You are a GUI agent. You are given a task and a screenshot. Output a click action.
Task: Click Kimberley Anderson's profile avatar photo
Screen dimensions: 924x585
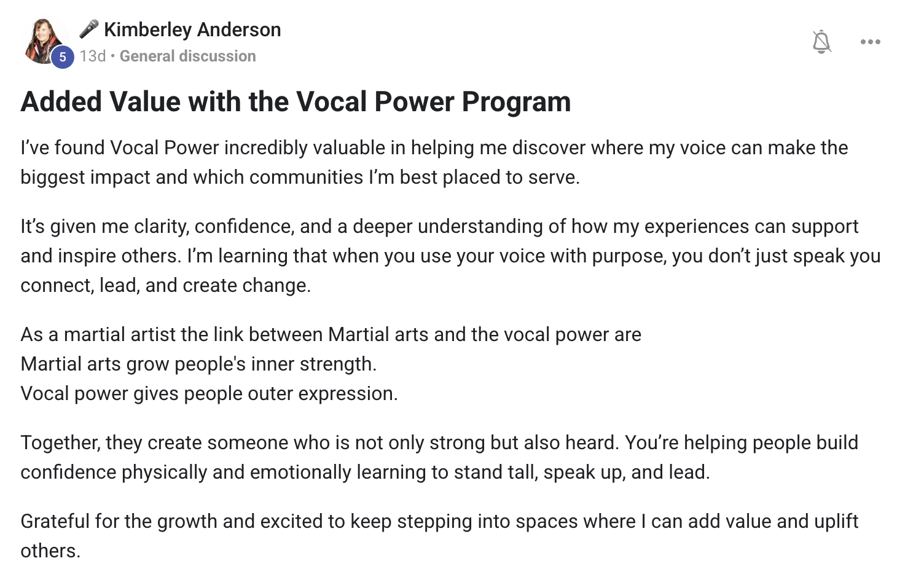(43, 39)
